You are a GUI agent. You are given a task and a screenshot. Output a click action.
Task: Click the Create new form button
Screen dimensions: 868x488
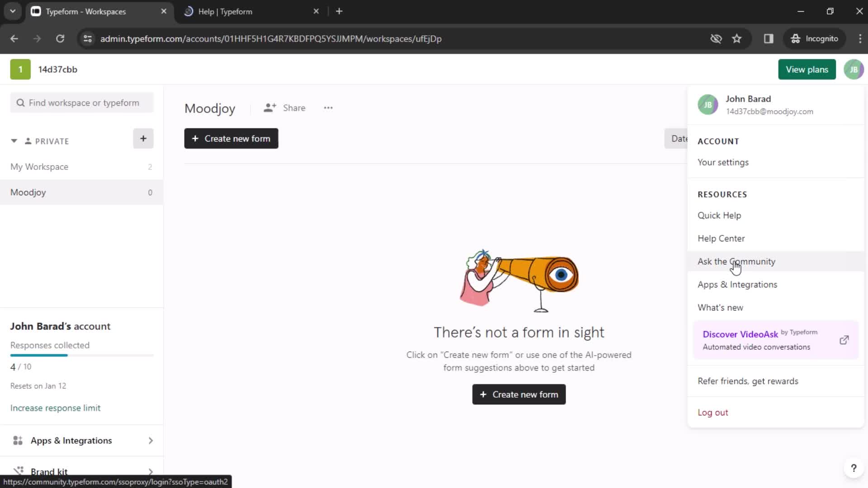click(x=231, y=138)
